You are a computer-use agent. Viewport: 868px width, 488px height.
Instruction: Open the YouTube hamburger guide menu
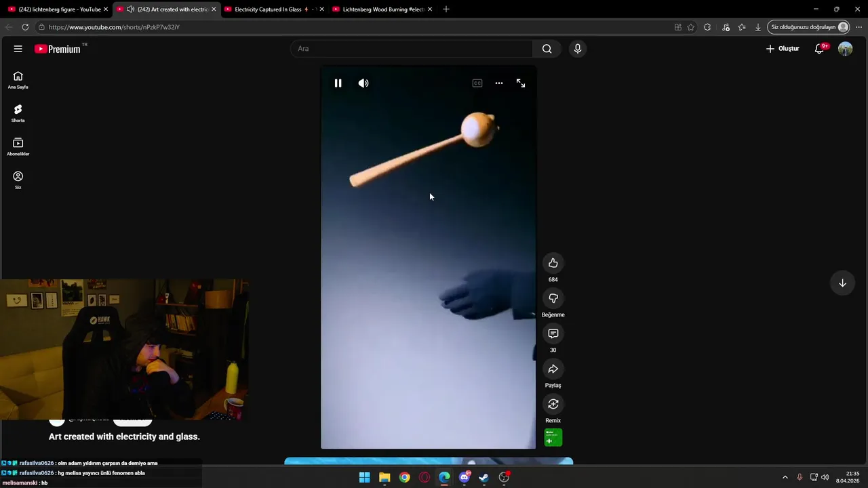(18, 49)
